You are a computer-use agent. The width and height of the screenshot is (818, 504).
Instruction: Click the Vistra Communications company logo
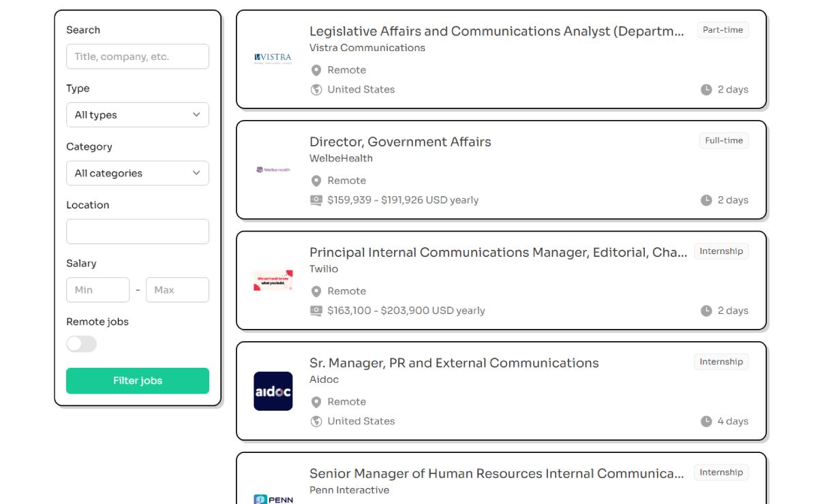coord(273,59)
